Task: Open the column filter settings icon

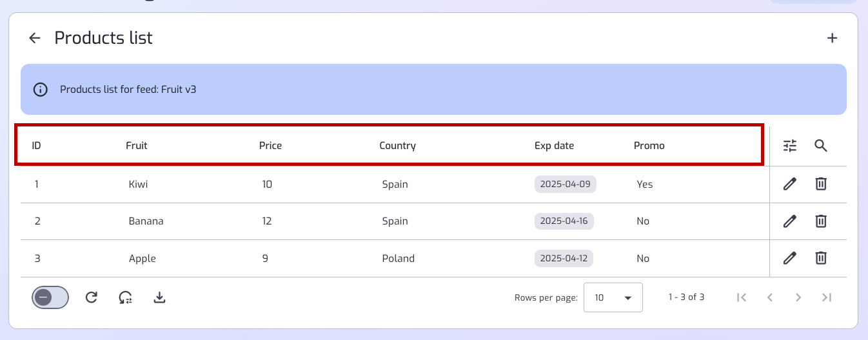Action: click(x=790, y=146)
